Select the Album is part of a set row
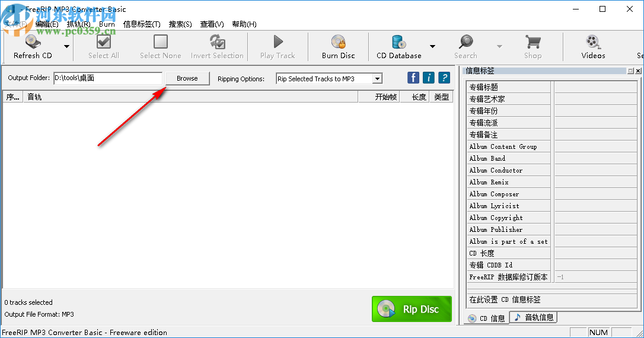Screen dimensions: 644x338 (x=552, y=241)
